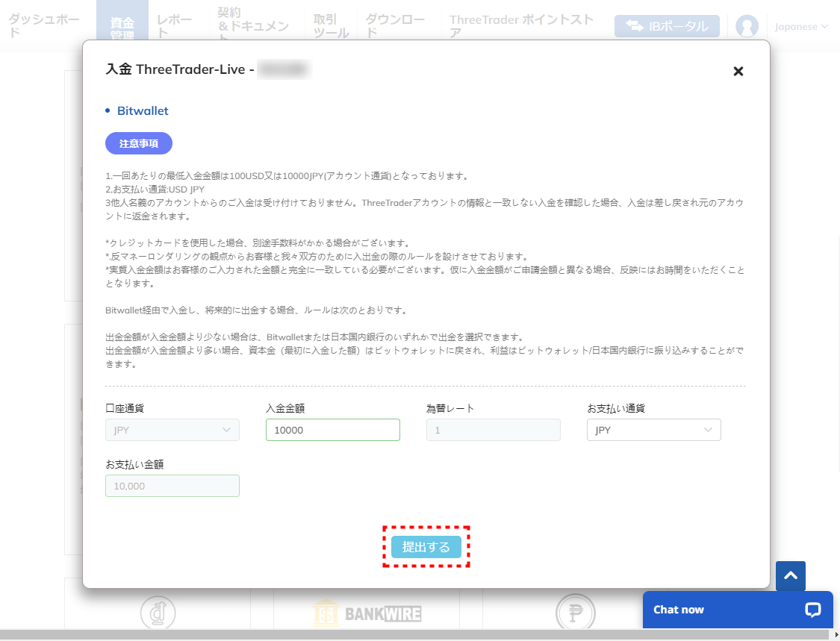Viewport: 840px width, 641px height.
Task: Open the お支払い通貨 JPY dropdown
Action: click(x=653, y=430)
